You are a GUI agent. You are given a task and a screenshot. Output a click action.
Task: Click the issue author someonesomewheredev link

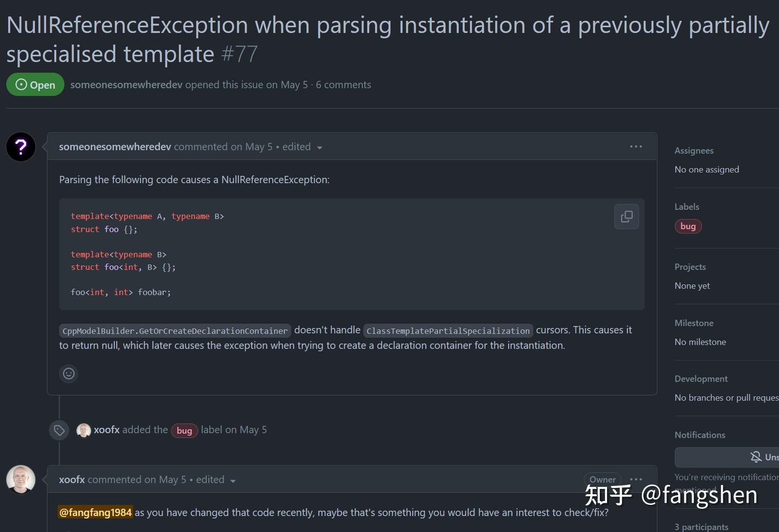(x=125, y=84)
